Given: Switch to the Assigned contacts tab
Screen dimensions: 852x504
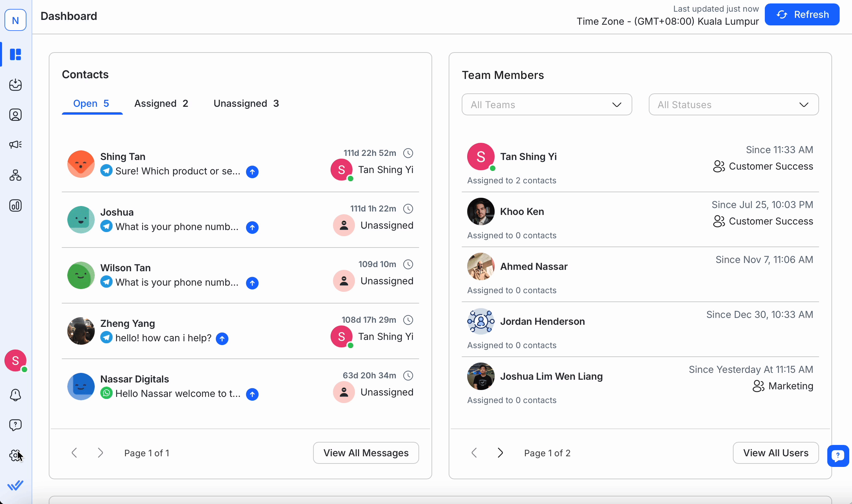Looking at the screenshot, I should pyautogui.click(x=161, y=103).
